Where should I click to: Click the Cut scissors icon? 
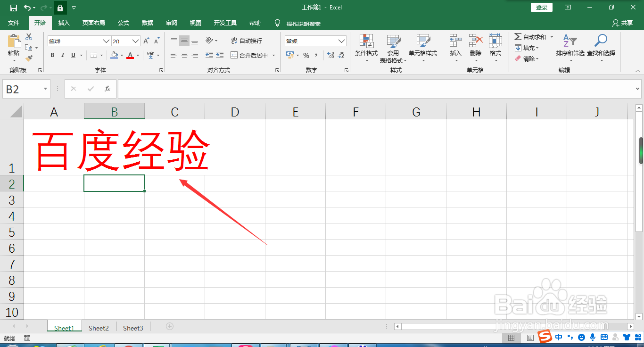pyautogui.click(x=29, y=37)
